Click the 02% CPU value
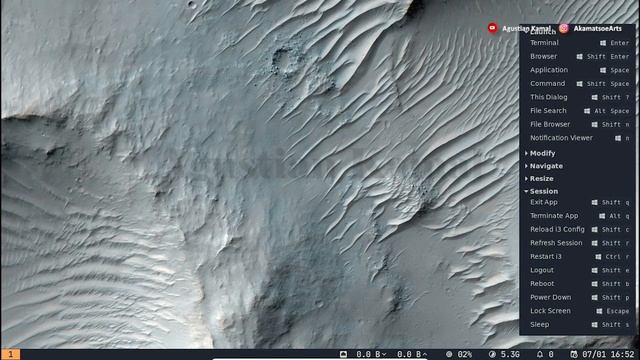 coord(464,354)
